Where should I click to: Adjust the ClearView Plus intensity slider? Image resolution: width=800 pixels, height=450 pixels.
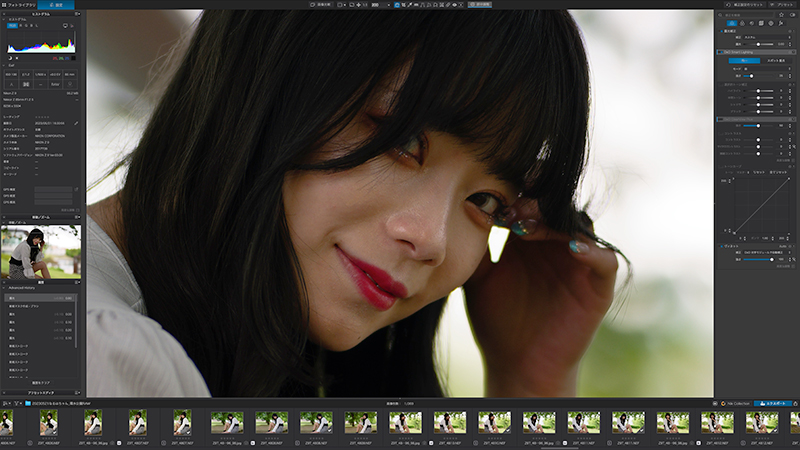(x=758, y=126)
